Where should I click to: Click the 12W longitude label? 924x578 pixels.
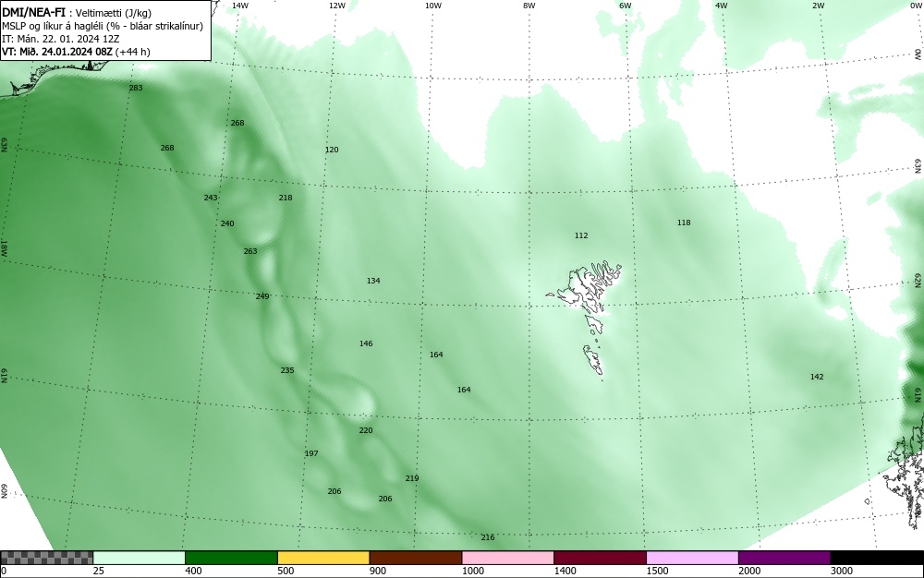pyautogui.click(x=337, y=6)
